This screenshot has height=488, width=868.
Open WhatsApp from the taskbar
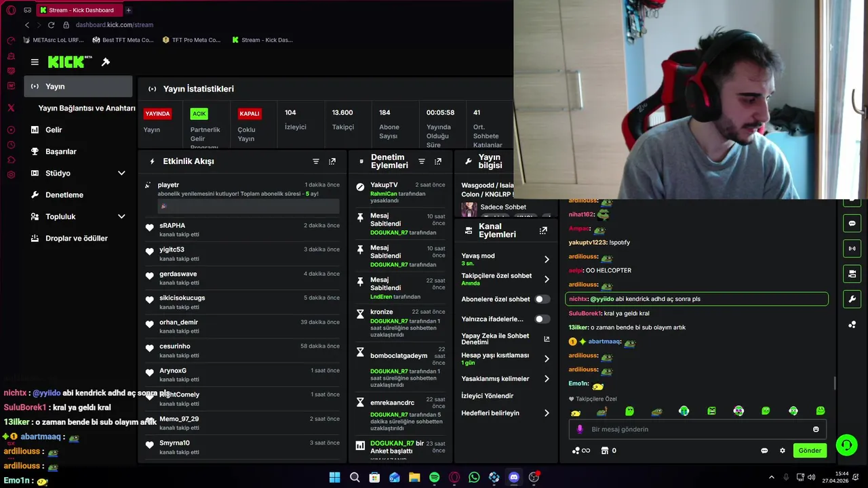point(474,477)
